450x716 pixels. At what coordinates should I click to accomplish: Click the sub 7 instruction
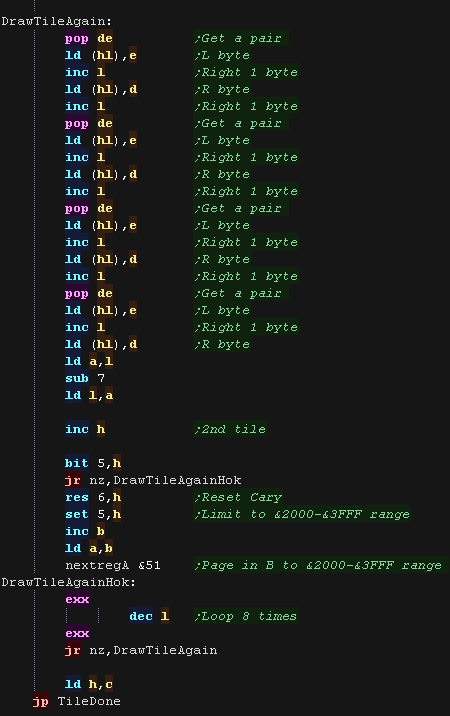point(85,378)
